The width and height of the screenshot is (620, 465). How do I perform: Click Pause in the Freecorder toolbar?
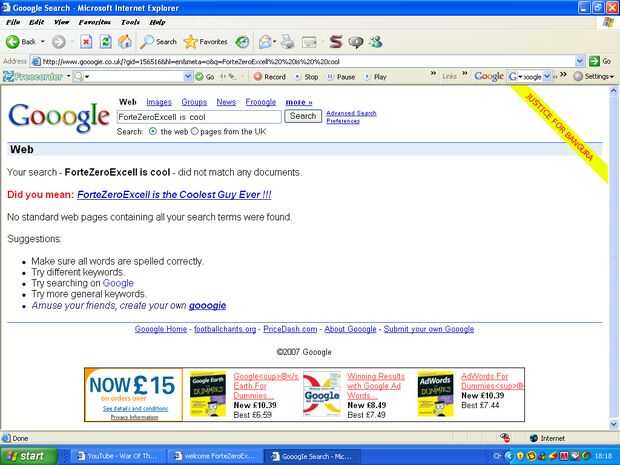coord(341,77)
